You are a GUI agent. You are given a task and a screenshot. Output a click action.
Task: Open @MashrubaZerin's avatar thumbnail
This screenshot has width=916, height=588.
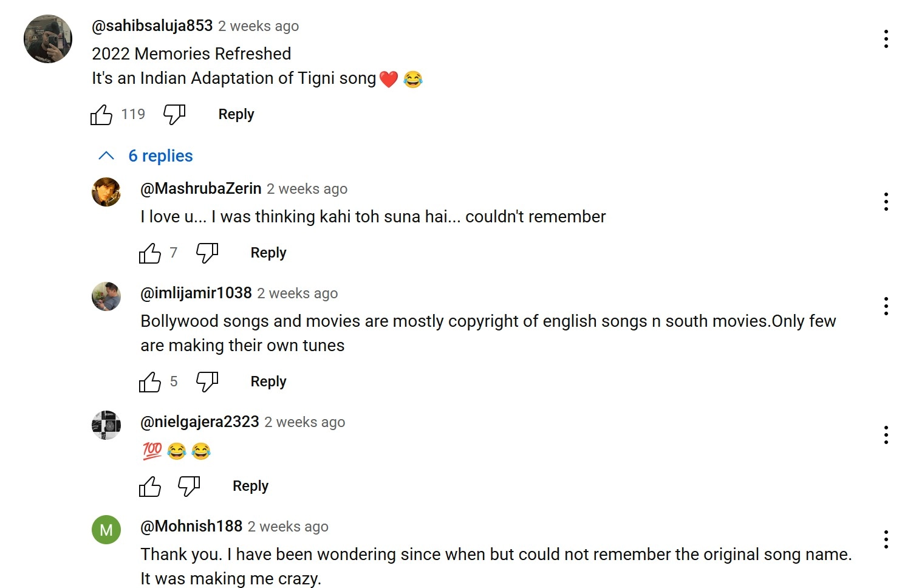pyautogui.click(x=106, y=192)
